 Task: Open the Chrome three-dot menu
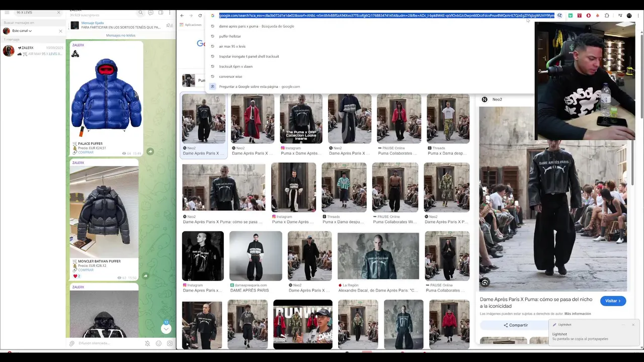tap(638, 16)
